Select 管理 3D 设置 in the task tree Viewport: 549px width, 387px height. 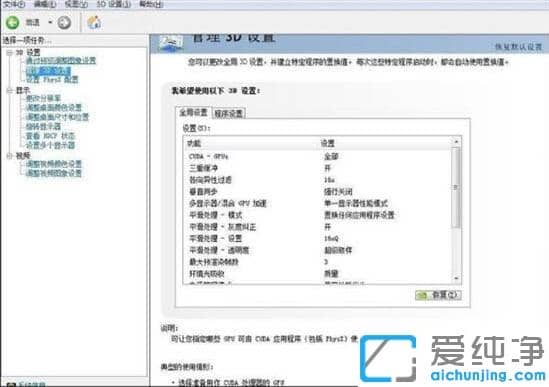coord(48,70)
